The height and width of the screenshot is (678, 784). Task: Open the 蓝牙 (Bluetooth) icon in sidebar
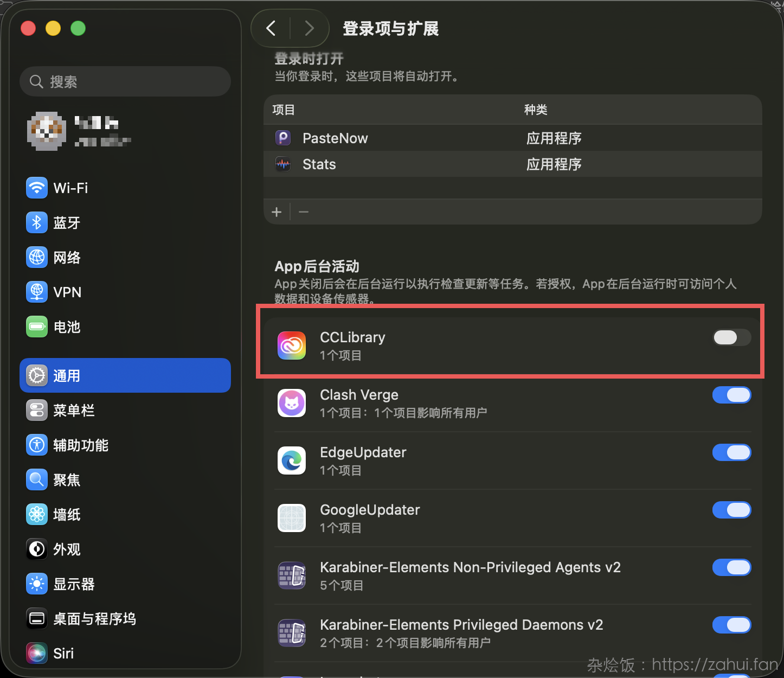[37, 222]
